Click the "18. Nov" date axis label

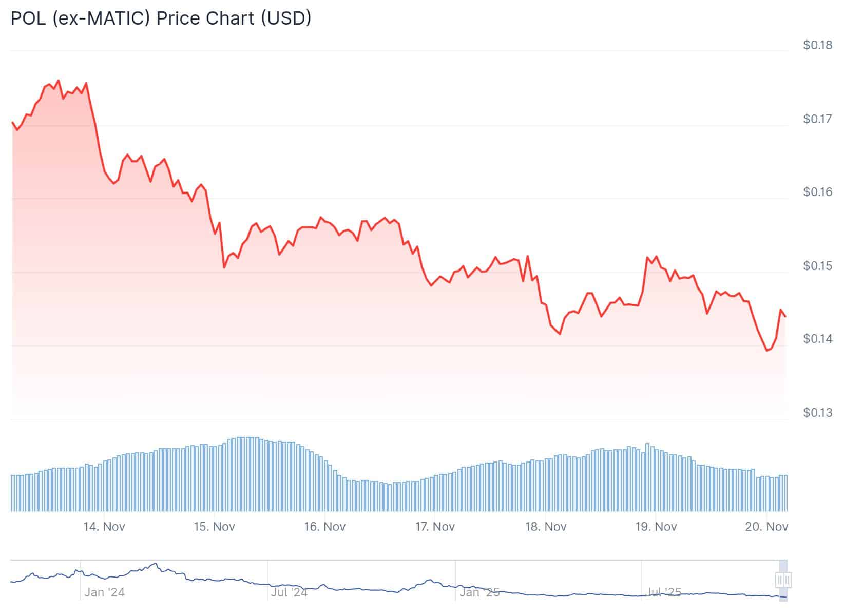546,527
